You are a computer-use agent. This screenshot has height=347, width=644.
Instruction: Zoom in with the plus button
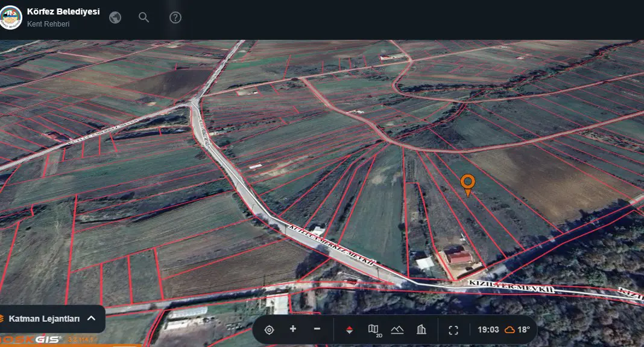(x=293, y=329)
